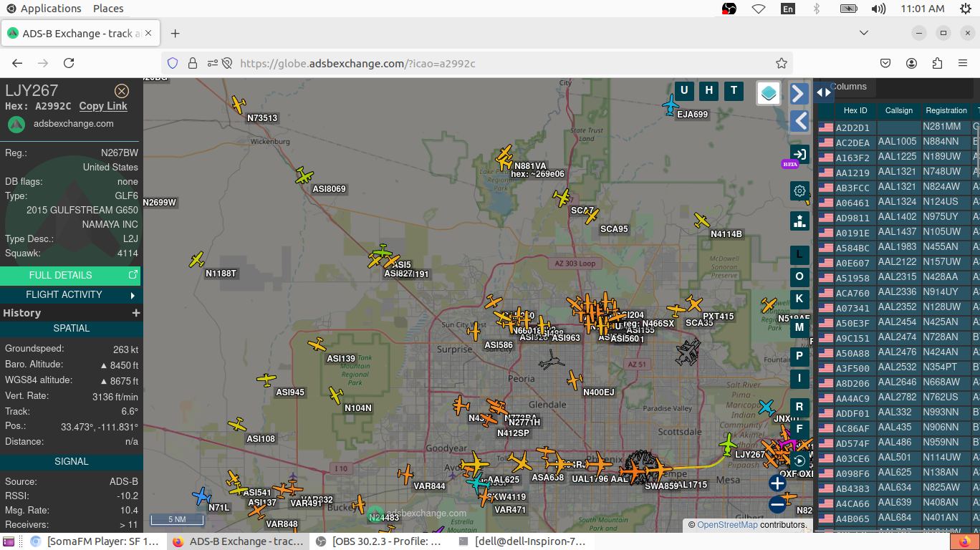Open the OBS 30.2.3 taskbar window
The image size is (980, 550).
click(380, 541)
